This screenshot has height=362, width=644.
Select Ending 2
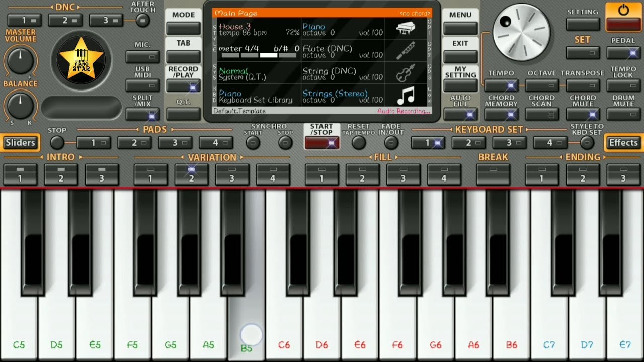pyautogui.click(x=583, y=174)
